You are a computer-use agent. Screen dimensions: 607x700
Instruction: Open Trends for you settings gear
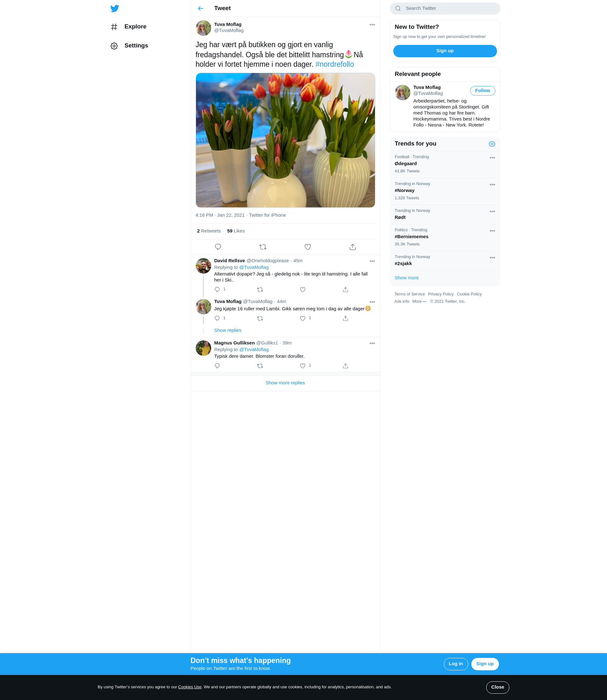point(492,144)
